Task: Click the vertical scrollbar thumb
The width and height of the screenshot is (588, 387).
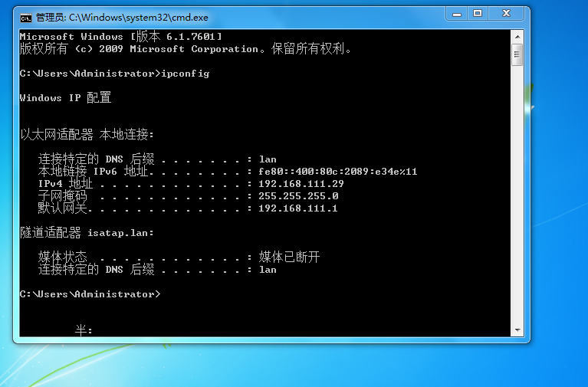Action: tap(517, 54)
